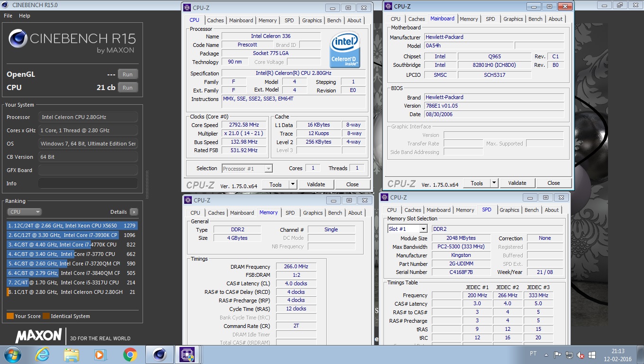Click the CPU tab window's title icon
Viewport: 644px width, 364px height.
[188, 8]
